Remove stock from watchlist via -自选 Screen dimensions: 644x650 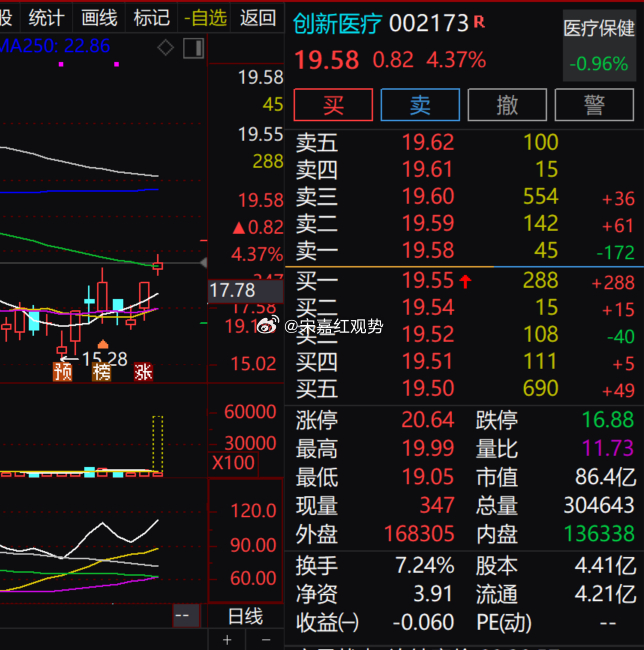click(x=205, y=18)
